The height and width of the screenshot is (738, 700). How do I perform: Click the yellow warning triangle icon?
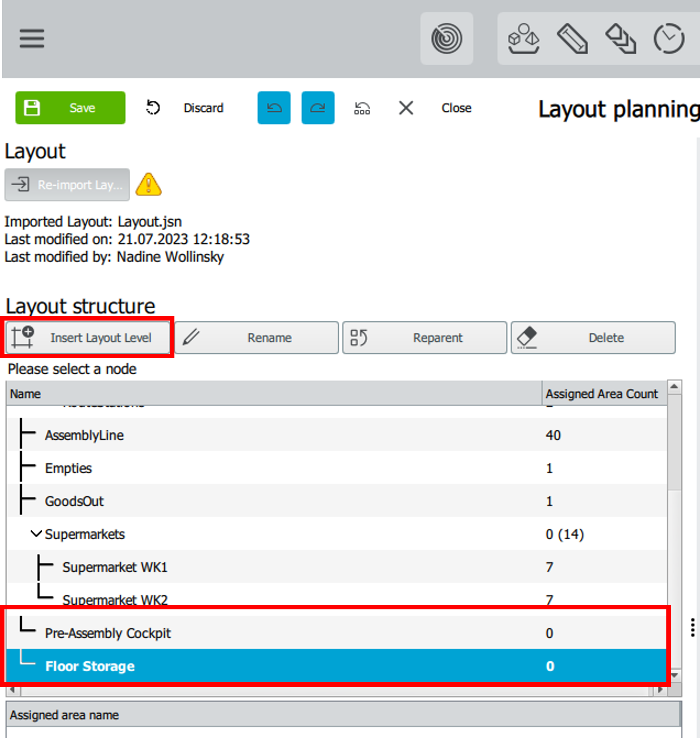(x=149, y=184)
